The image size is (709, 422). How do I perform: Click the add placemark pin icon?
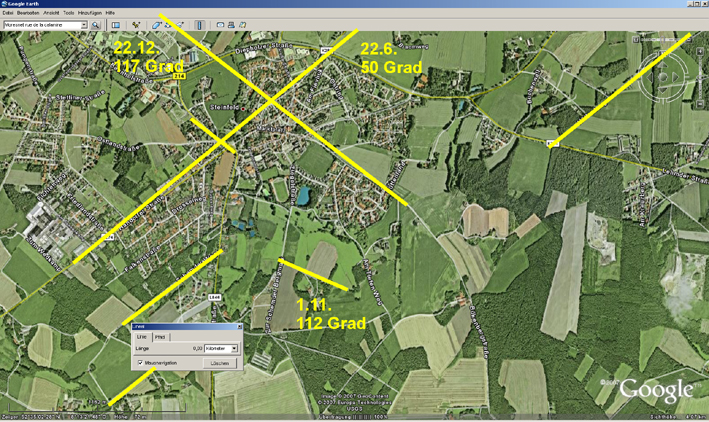click(136, 25)
